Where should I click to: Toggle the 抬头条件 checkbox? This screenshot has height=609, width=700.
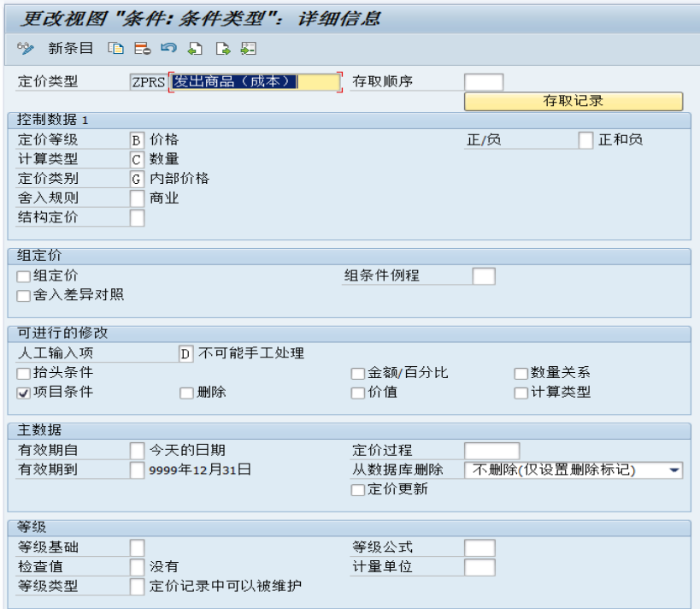click(23, 373)
